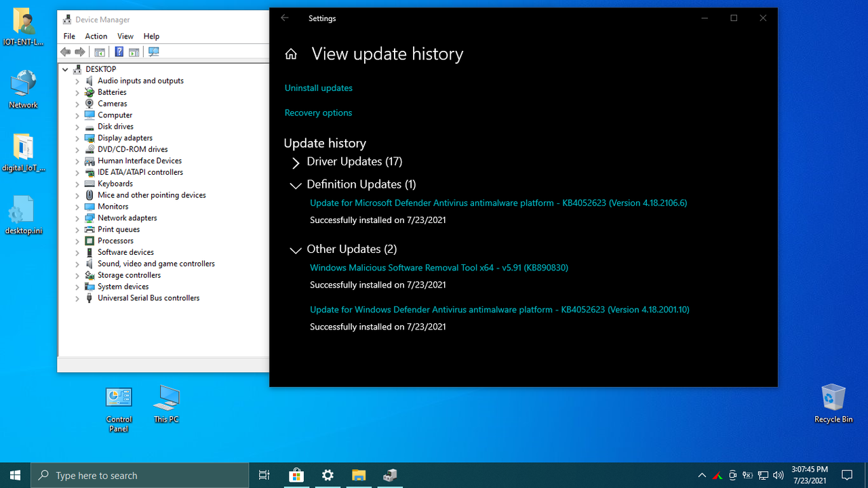868x488 pixels.
Task: Open File Explorer from the taskbar
Action: (x=359, y=475)
